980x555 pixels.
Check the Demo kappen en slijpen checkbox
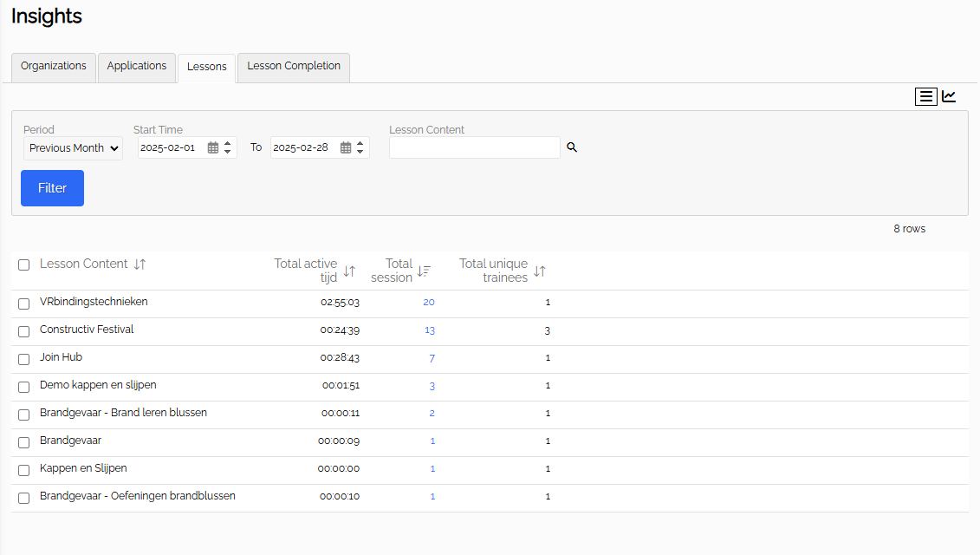pyautogui.click(x=23, y=387)
